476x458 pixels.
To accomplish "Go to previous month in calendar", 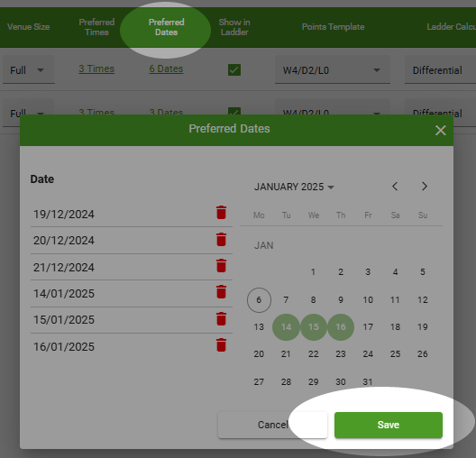I will tap(395, 187).
